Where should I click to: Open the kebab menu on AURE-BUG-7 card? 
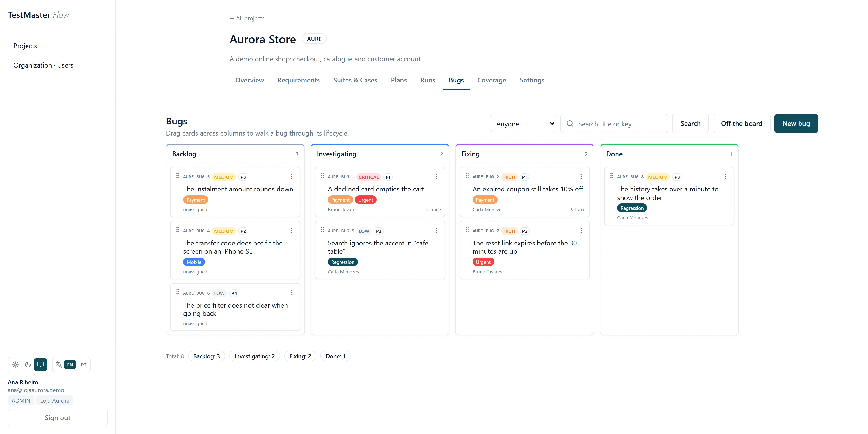(581, 231)
